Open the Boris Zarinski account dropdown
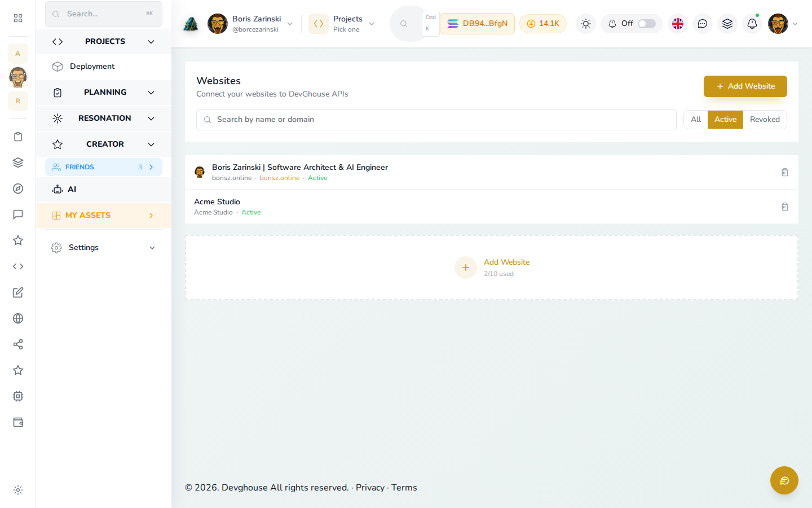This screenshot has width=812, height=508. tap(250, 24)
